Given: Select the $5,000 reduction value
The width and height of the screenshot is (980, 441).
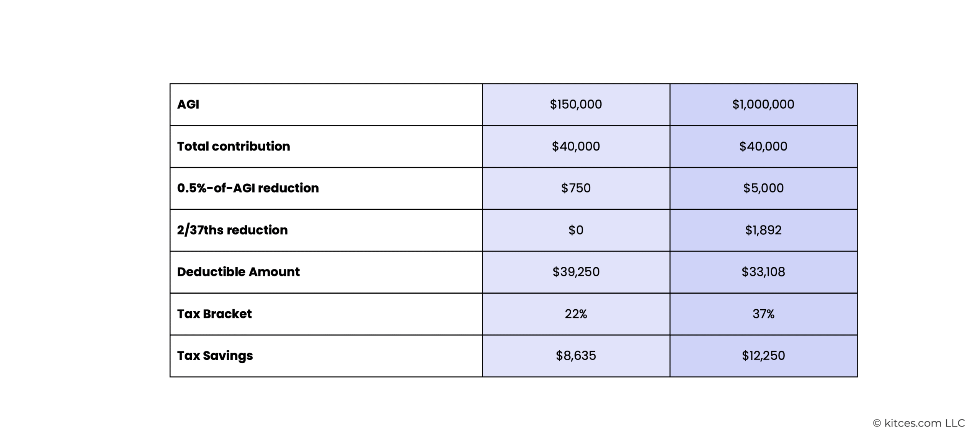Looking at the screenshot, I should click(x=763, y=188).
